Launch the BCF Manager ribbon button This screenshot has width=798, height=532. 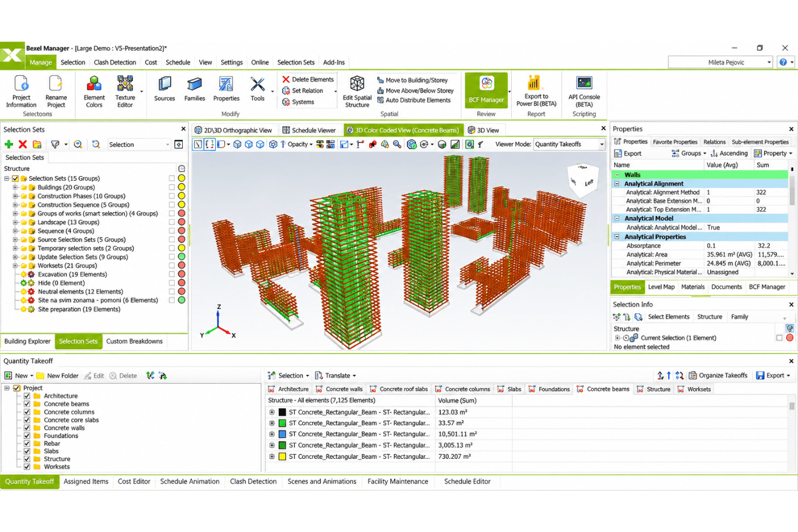click(486, 90)
